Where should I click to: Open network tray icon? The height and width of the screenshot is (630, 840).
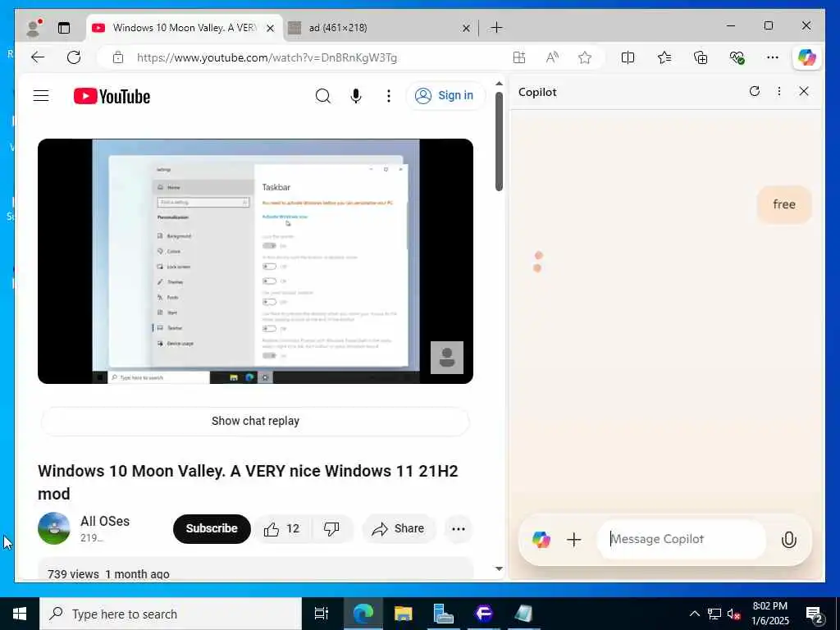[714, 614]
